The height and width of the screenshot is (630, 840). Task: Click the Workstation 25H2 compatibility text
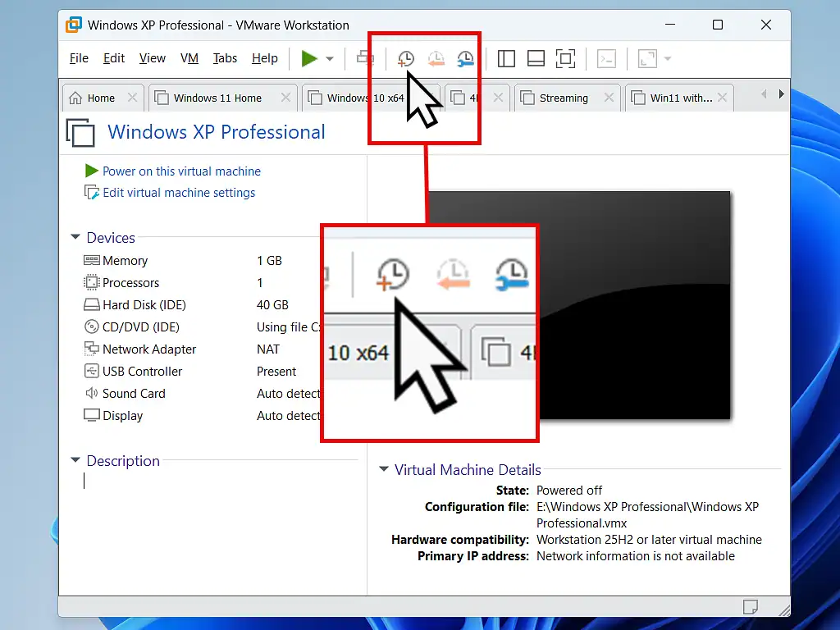point(650,540)
